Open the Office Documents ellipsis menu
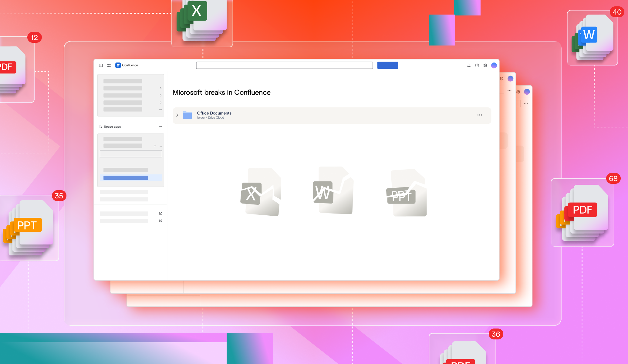This screenshot has width=628, height=364. click(x=480, y=115)
